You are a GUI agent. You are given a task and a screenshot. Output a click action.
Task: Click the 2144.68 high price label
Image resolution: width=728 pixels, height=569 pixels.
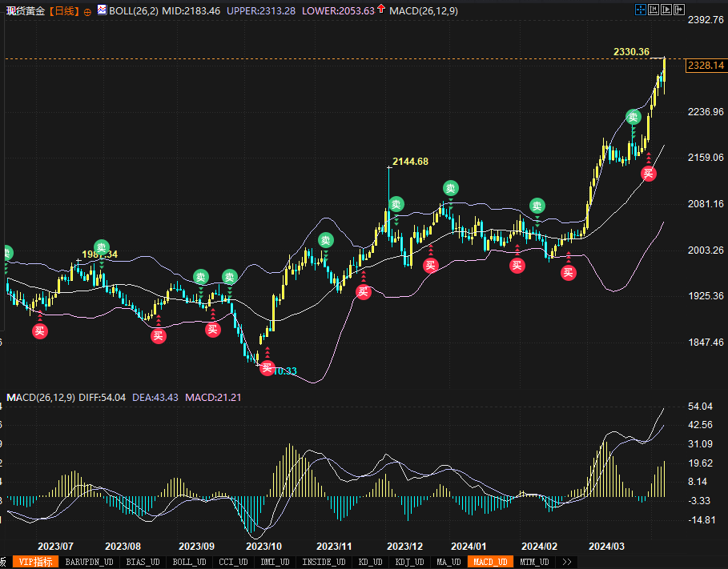[408, 162]
